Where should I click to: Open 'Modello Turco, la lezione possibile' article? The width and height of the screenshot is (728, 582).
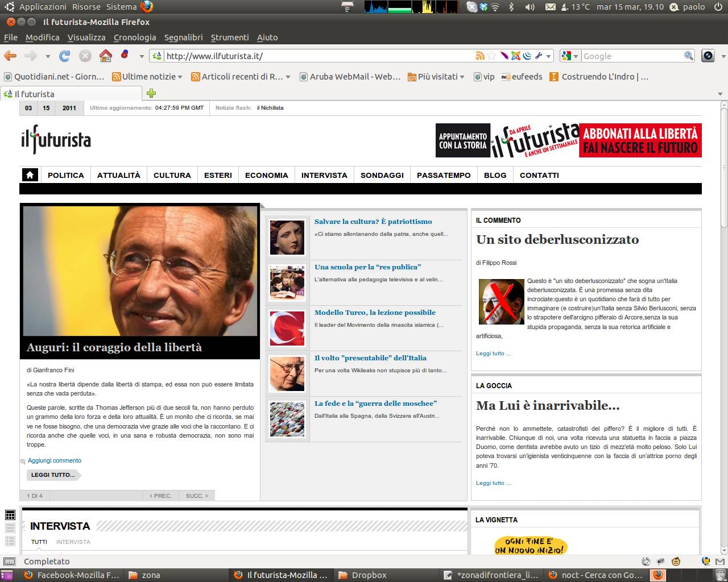click(x=375, y=313)
